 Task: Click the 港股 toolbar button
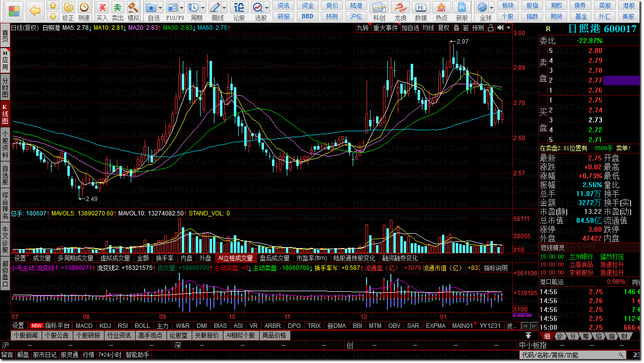coord(629,5)
